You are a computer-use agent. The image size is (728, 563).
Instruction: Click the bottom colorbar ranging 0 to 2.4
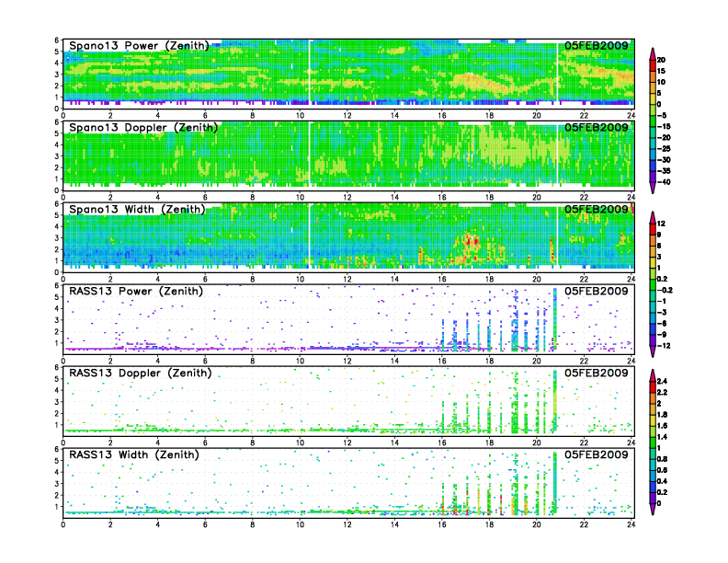(x=653, y=442)
